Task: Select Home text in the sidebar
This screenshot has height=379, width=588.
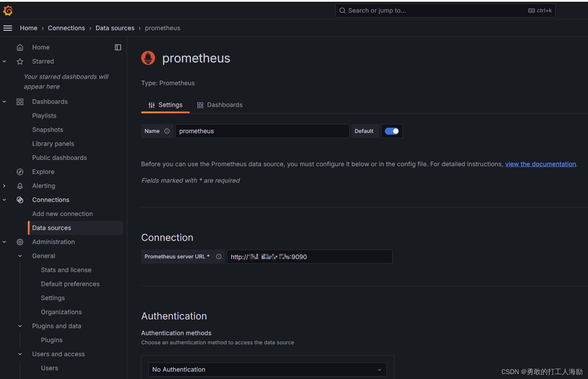Action: pos(41,47)
